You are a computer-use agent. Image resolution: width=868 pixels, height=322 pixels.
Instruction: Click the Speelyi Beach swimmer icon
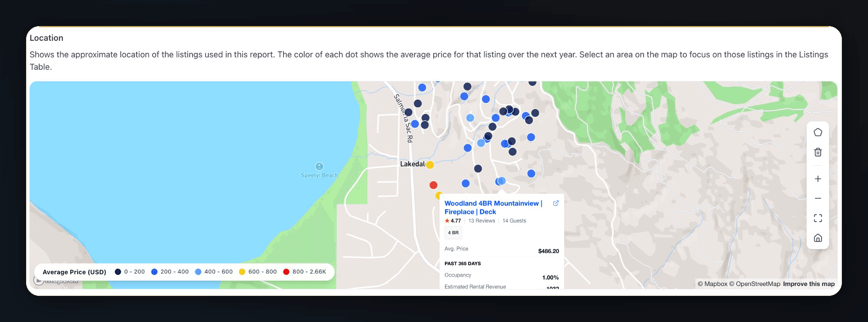pyautogui.click(x=319, y=167)
